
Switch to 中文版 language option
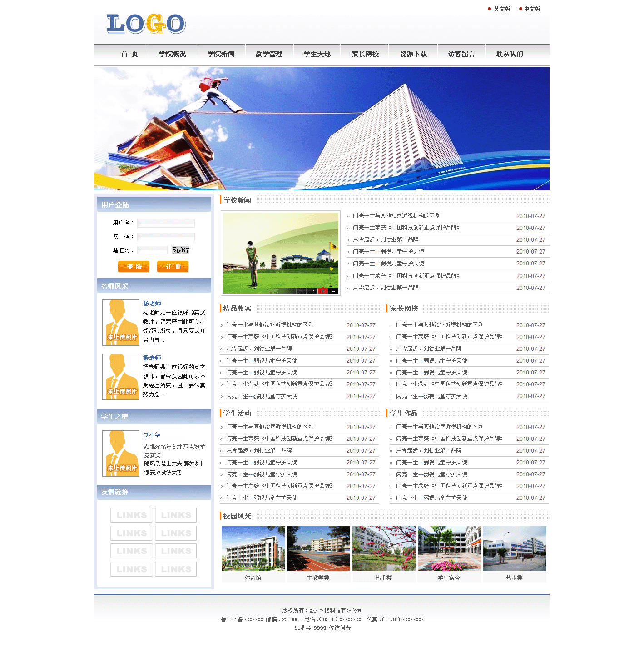[532, 9]
